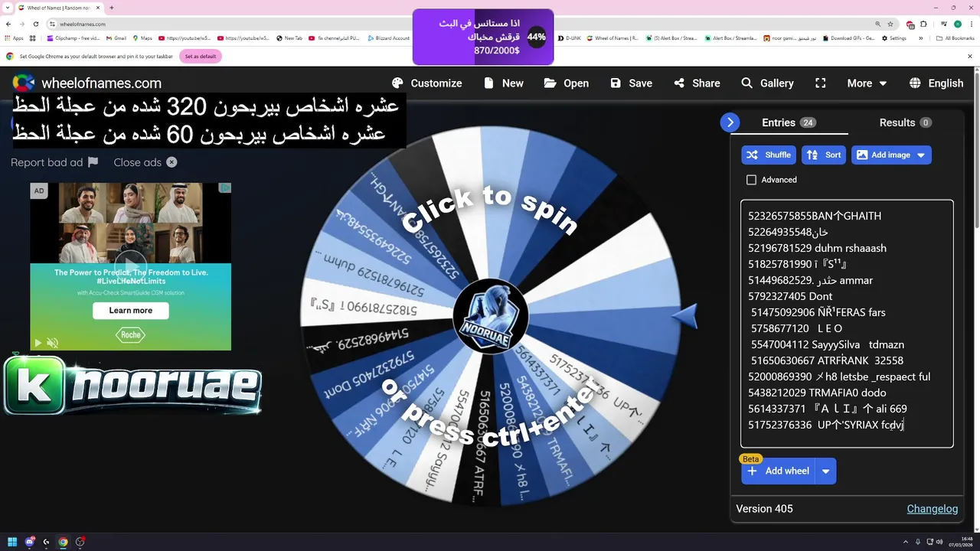Open media control icon in toolbar

pyautogui.click(x=943, y=24)
